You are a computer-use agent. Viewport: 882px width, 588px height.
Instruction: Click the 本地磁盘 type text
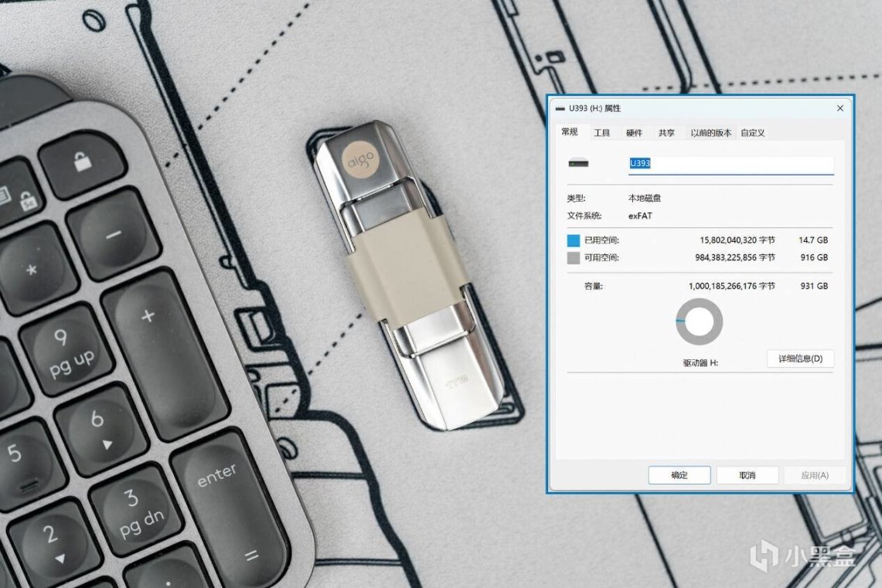point(645,198)
